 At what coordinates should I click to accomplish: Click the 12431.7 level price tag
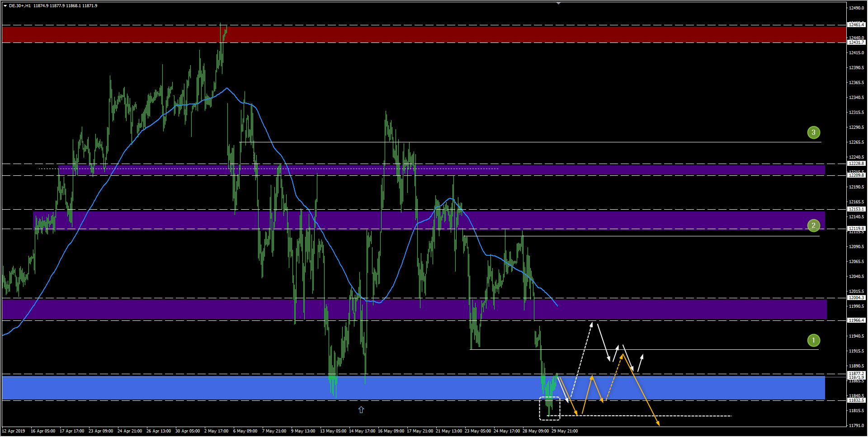click(856, 42)
